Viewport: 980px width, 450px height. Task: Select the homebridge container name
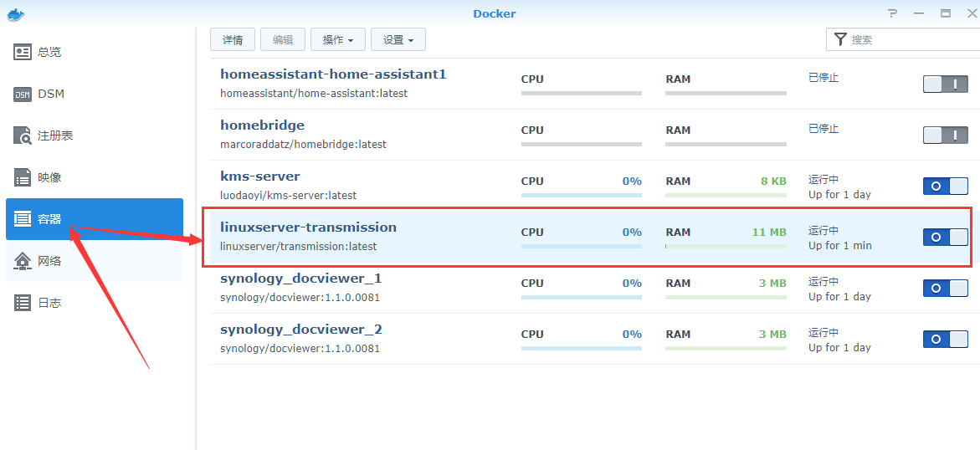(263, 125)
